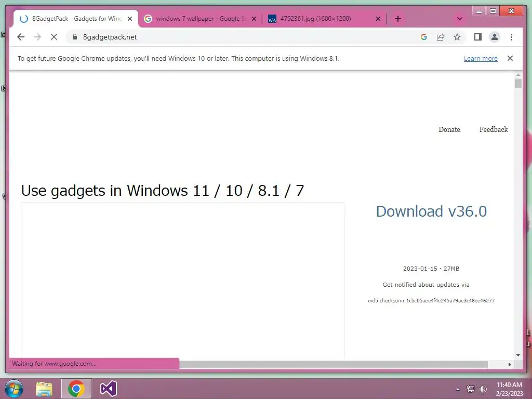Close the windows 7 wallpaper tab
The height and width of the screenshot is (399, 532).
[x=254, y=19]
